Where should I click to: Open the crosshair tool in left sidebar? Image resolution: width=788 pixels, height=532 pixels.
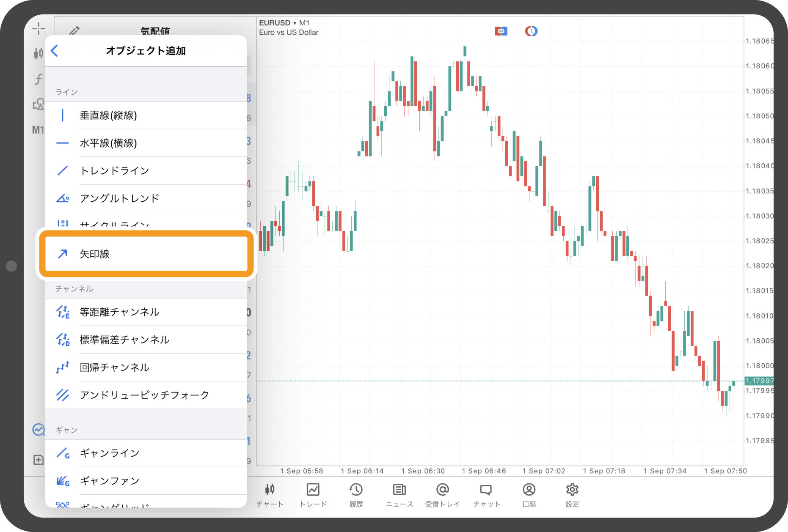tap(39, 28)
